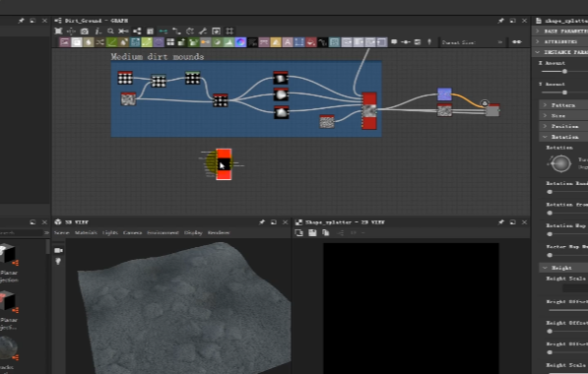Click the fit-graph-to-view icon in graph toolbar
The width and height of the screenshot is (588, 374).
(x=58, y=31)
